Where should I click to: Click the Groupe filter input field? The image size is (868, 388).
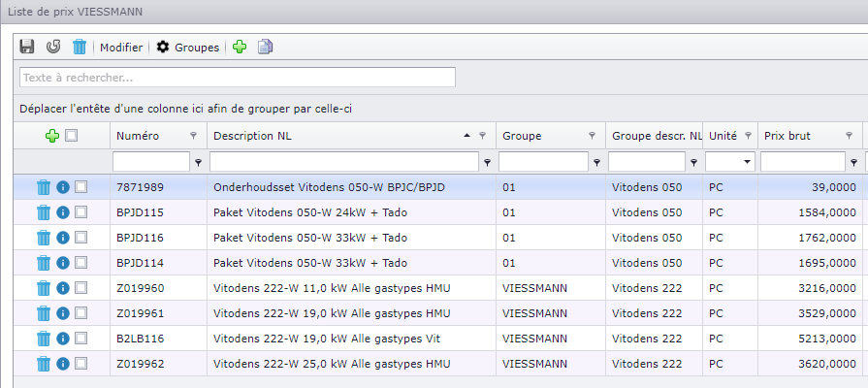[x=544, y=162]
